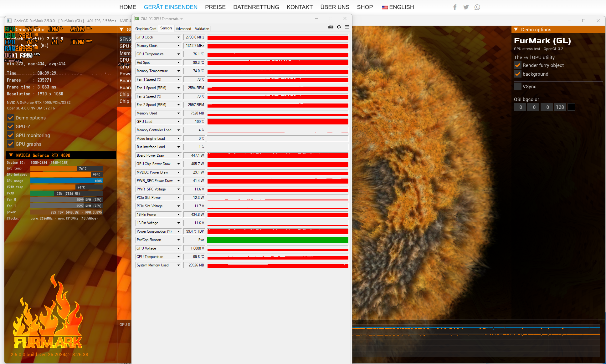
Task: Click the GPU-Z refresh sensors icon
Action: (339, 27)
